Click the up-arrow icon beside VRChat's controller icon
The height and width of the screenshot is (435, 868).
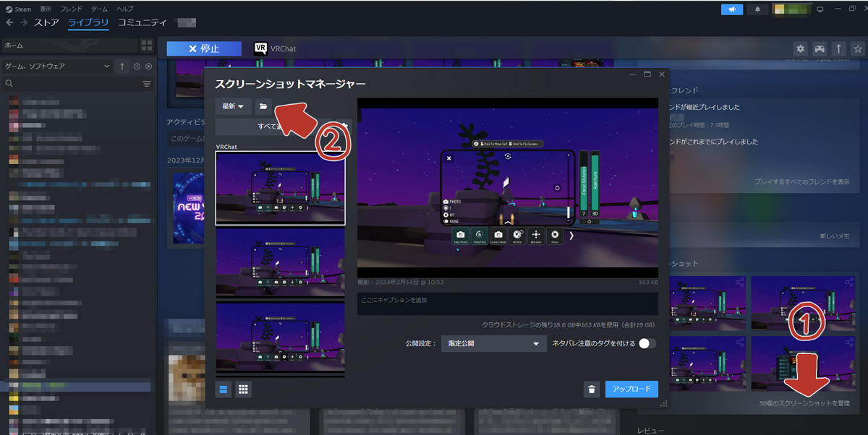(x=838, y=48)
